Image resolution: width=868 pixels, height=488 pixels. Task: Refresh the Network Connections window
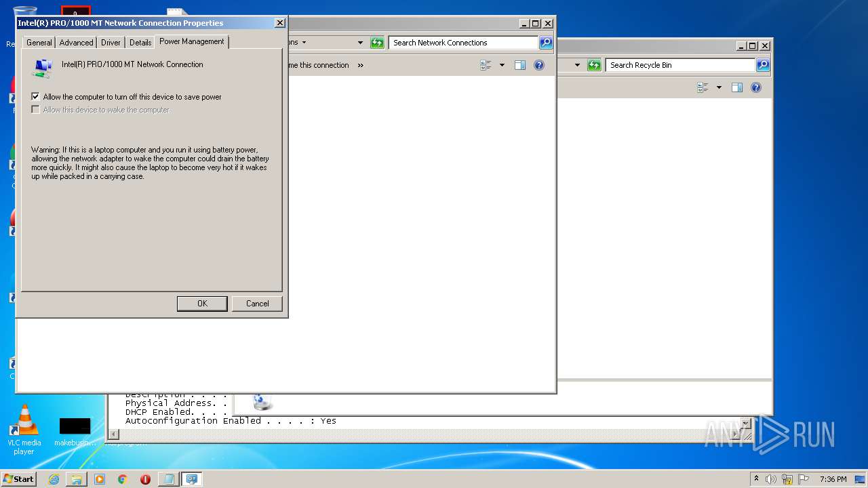(377, 43)
